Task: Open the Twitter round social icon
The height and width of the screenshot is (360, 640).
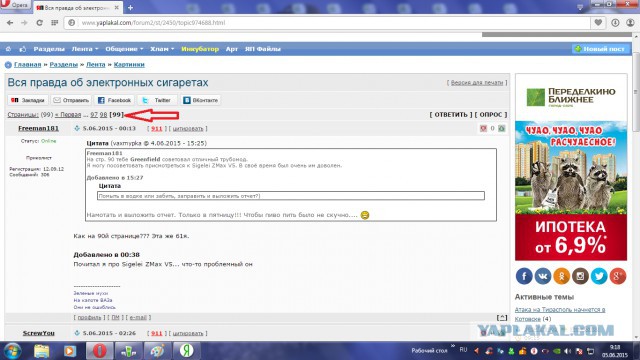Action: [599, 276]
